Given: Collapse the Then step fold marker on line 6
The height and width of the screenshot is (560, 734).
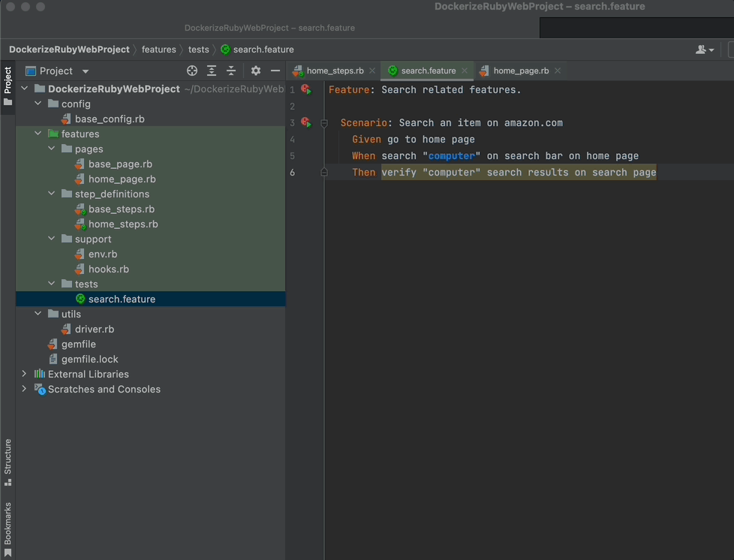Looking at the screenshot, I should (324, 172).
